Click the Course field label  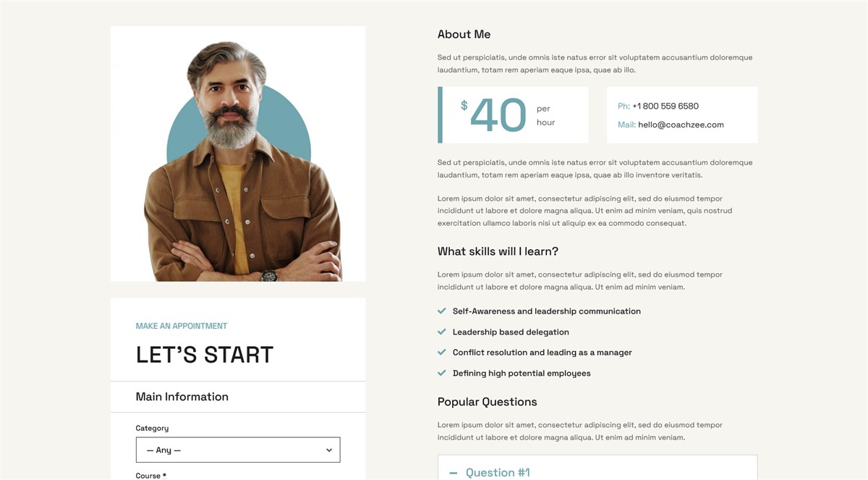click(151, 476)
